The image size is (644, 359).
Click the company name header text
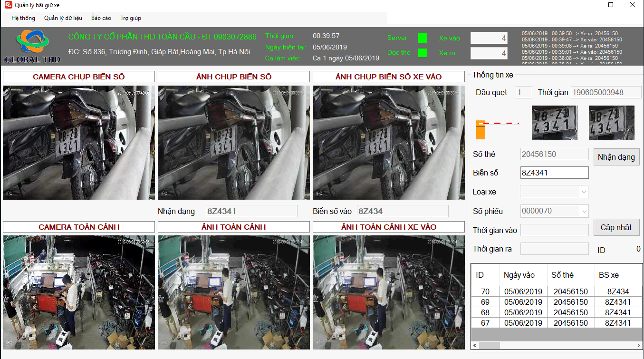pyautogui.click(x=163, y=37)
